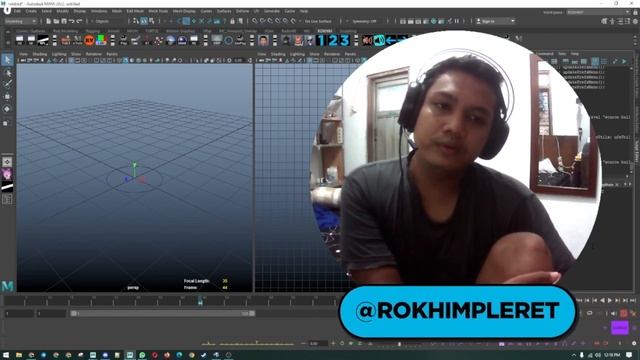
Task: Click the shelf icon labeled 1
Action: click(321, 40)
